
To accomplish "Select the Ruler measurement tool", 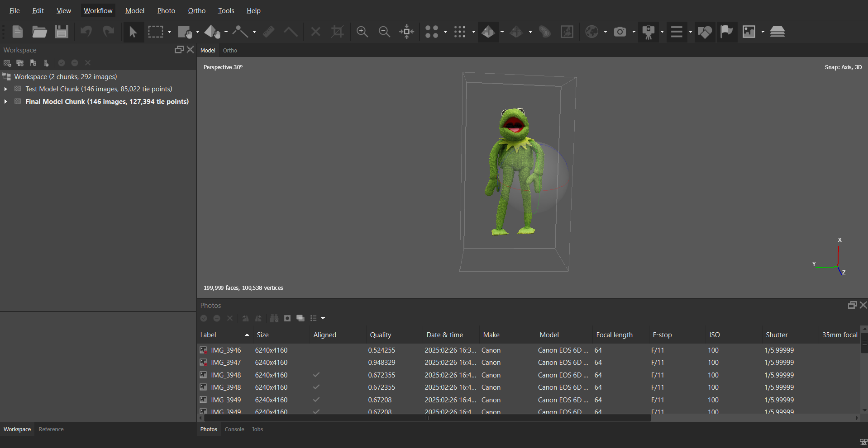I will [x=269, y=32].
